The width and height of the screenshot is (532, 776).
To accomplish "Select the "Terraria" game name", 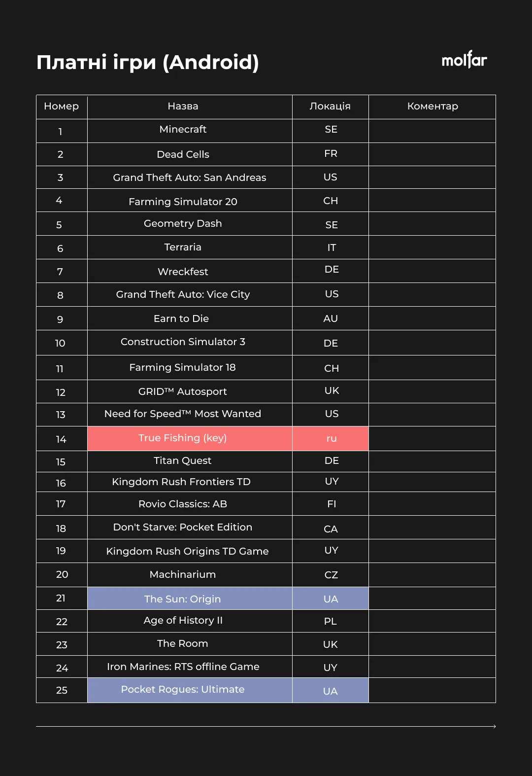I will [x=183, y=247].
